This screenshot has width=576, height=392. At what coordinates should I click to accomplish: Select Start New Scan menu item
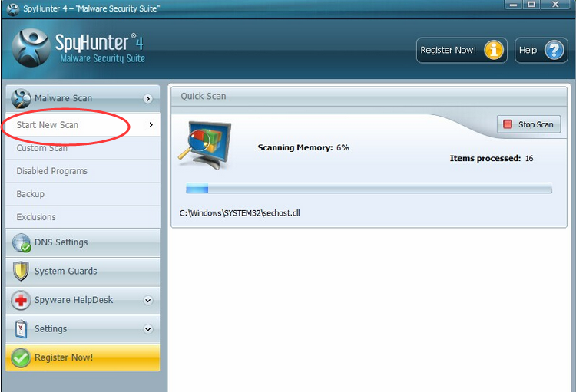coord(83,125)
